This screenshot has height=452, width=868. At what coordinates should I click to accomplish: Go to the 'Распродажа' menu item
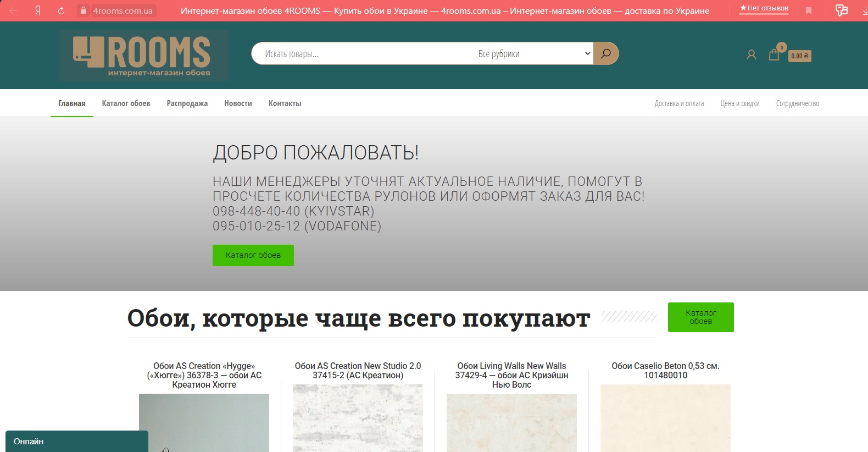pyautogui.click(x=187, y=103)
